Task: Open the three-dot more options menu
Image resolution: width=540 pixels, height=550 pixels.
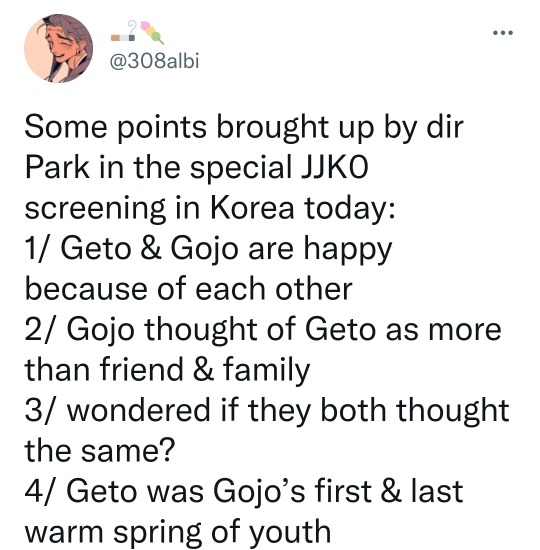Action: (x=503, y=33)
